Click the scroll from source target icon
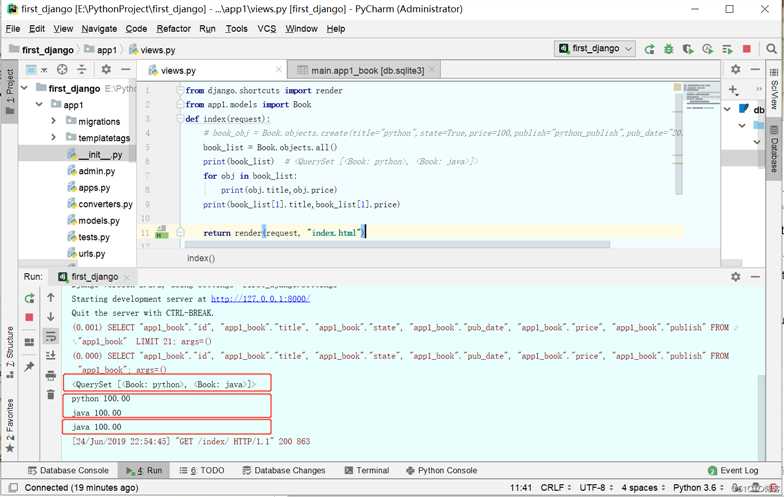 click(62, 70)
